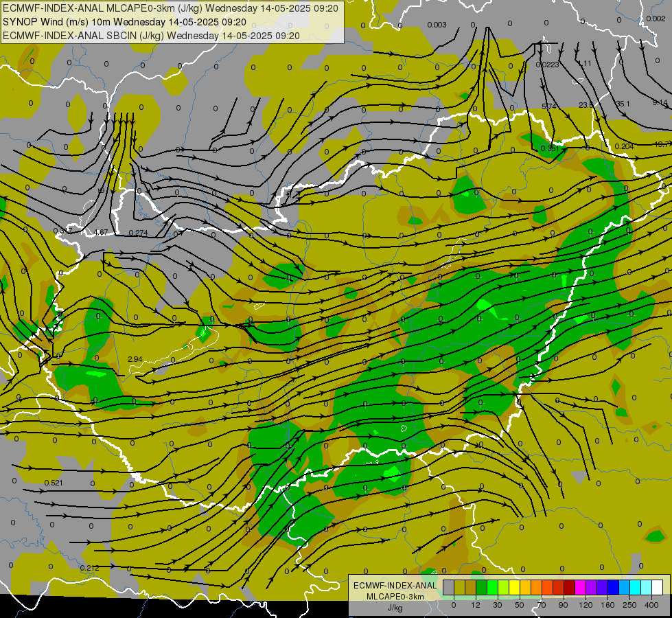
Task: Click the J/kg unit label in legend
Action: click(395, 608)
